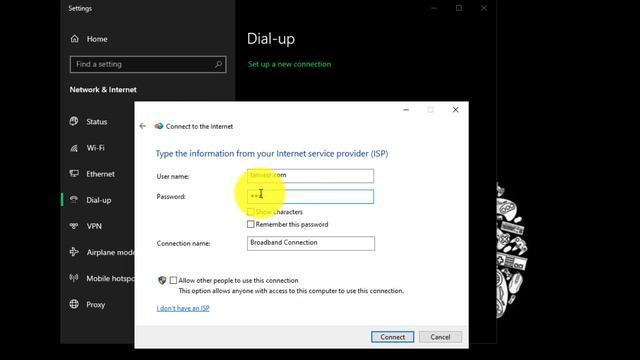This screenshot has height=360, width=640.
Task: Maximize the Settings window
Action: [459, 8]
